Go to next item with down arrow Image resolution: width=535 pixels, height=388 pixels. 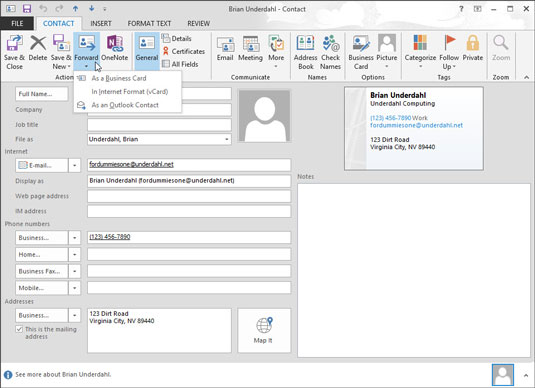tap(91, 9)
